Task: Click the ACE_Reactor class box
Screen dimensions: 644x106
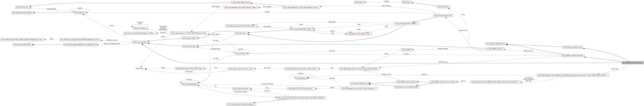Action: coord(80,13)
